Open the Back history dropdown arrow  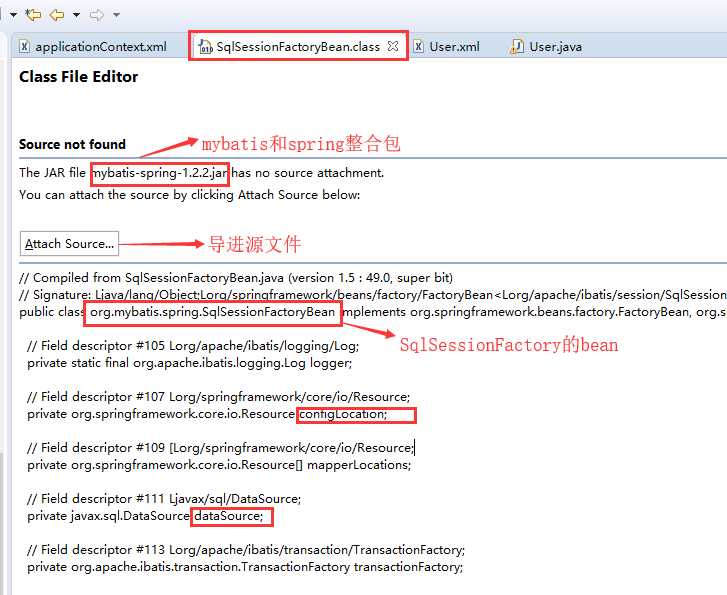click(x=77, y=15)
